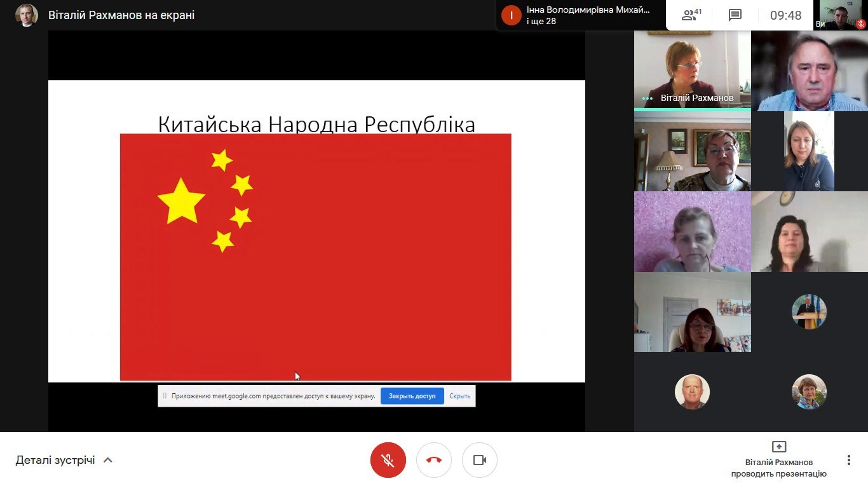Viewport: 868px width, 488px height.
Task: Select the video tile with wall clock
Action: point(809,232)
